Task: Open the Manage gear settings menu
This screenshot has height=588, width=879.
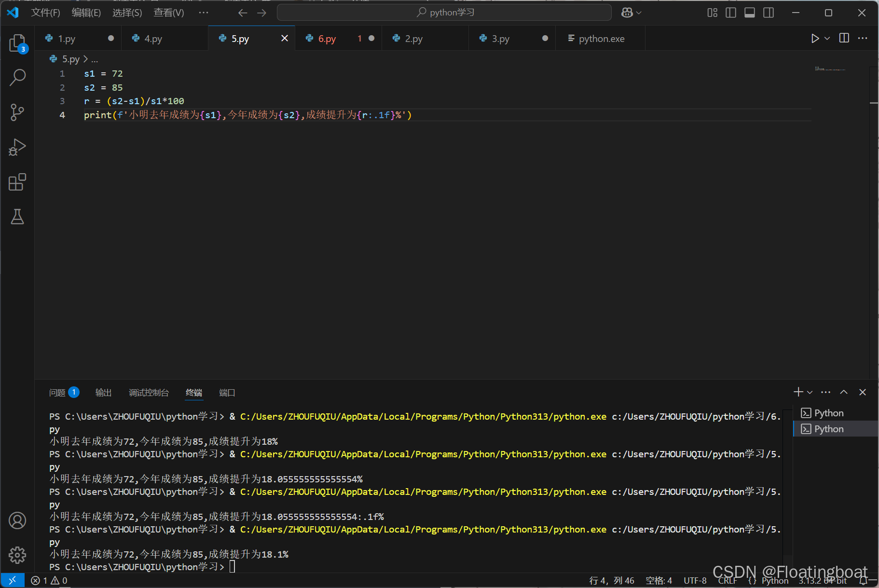Action: click(17, 555)
